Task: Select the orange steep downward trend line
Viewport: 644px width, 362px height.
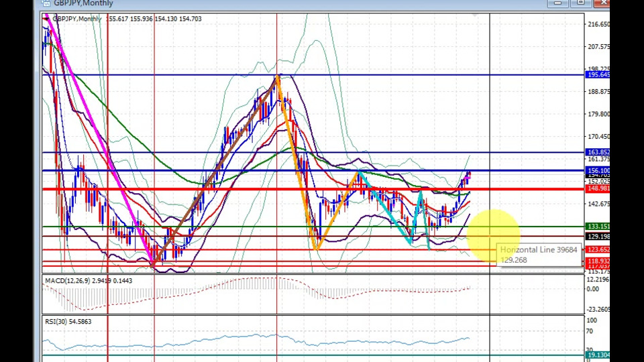Action: 296,162
